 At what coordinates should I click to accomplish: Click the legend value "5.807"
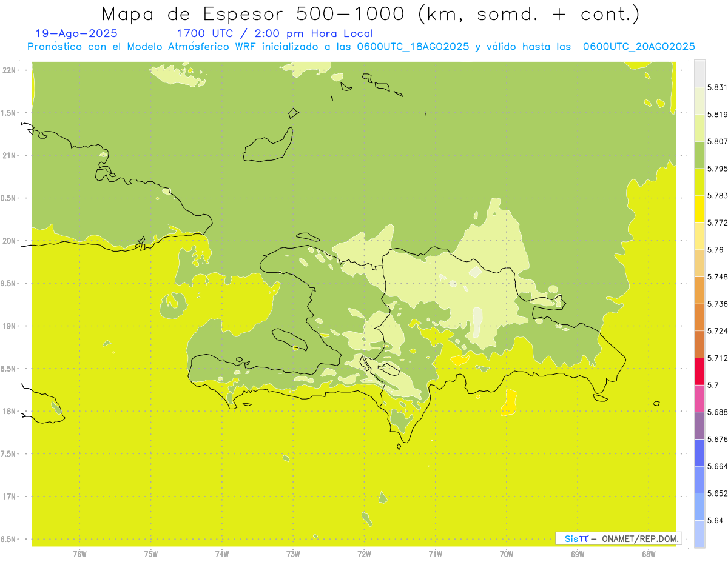[x=718, y=141]
